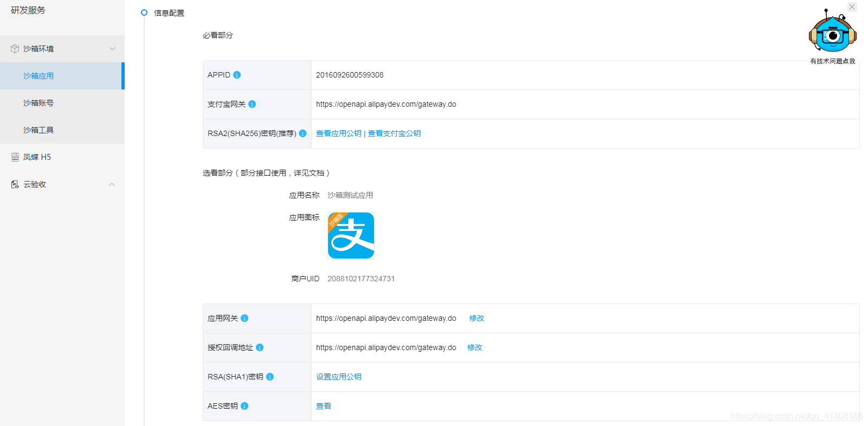Click the info icon beside AES密钥

point(245,406)
